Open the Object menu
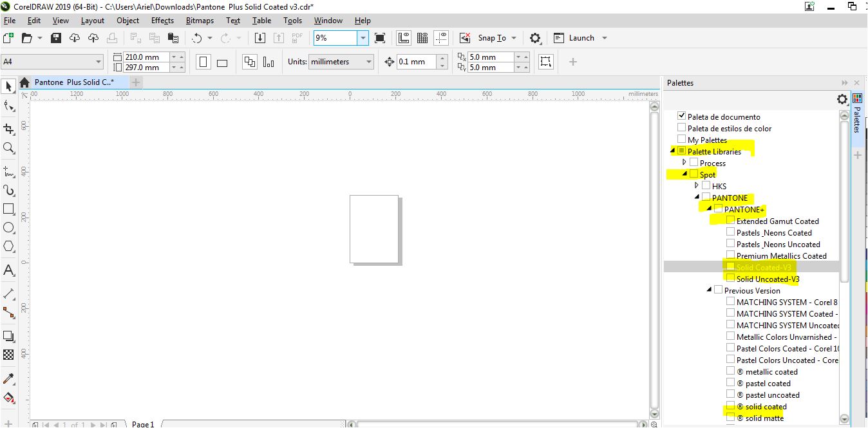Viewport: 868px width, 428px height. pyautogui.click(x=128, y=21)
